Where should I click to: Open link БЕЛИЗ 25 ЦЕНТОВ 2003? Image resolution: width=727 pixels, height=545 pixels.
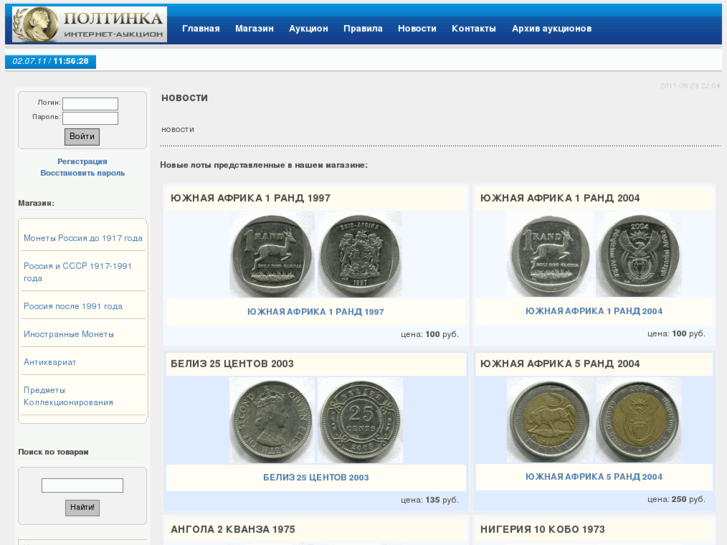[x=316, y=477]
